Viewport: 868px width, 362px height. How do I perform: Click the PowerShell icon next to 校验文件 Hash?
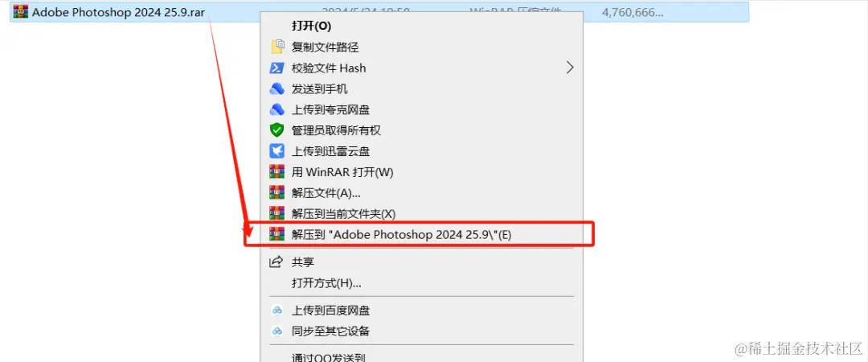point(276,68)
